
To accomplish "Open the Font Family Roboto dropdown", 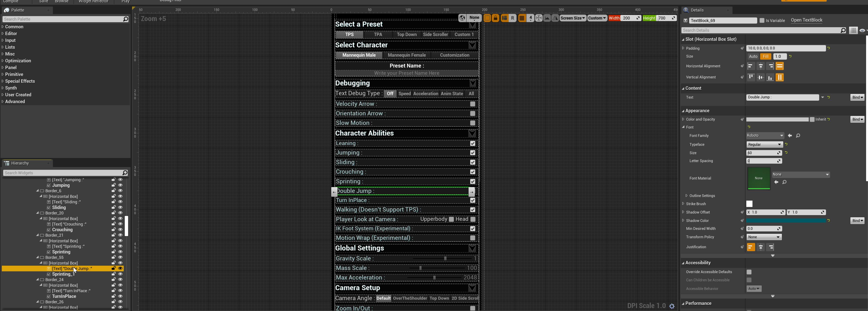I will tap(765, 136).
